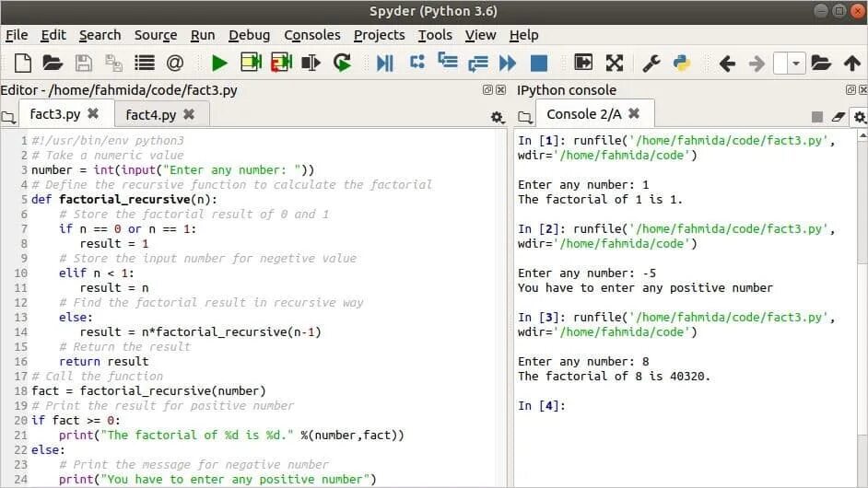Click the Save all files icon
Viewport: 868px width, 488px height.
[113, 64]
